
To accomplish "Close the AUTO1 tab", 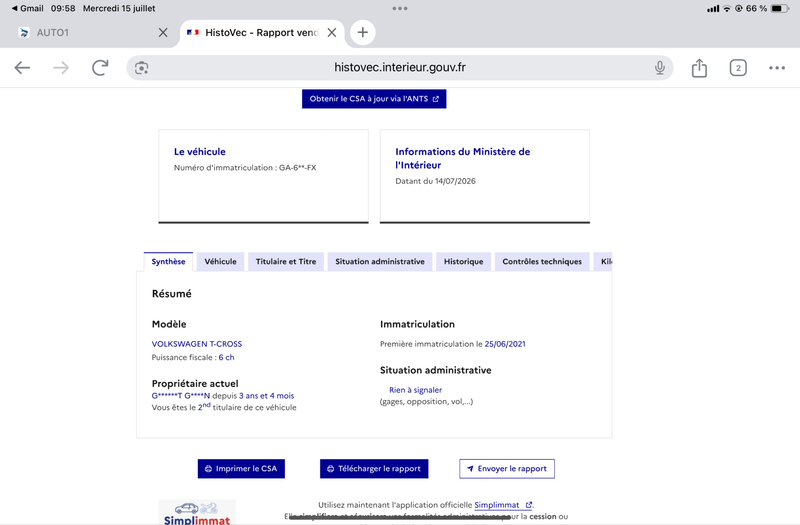I will point(163,33).
